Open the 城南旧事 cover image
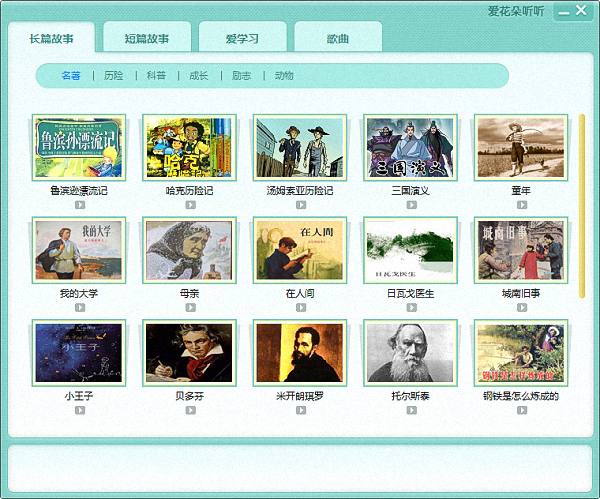 (521, 250)
